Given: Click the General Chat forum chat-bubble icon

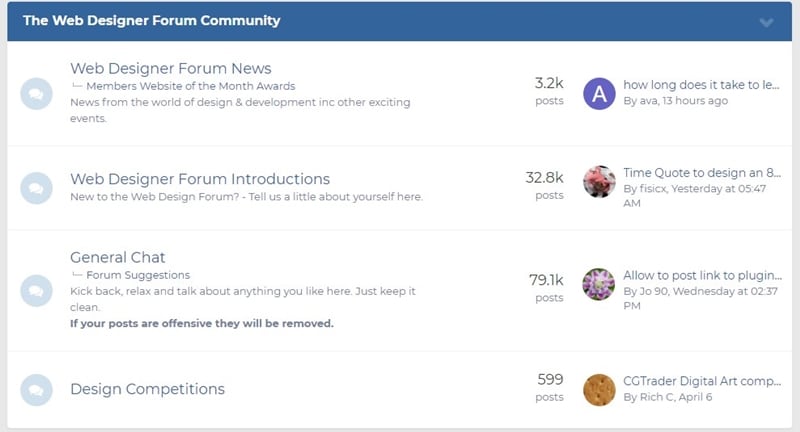Looking at the screenshot, I should click(36, 290).
